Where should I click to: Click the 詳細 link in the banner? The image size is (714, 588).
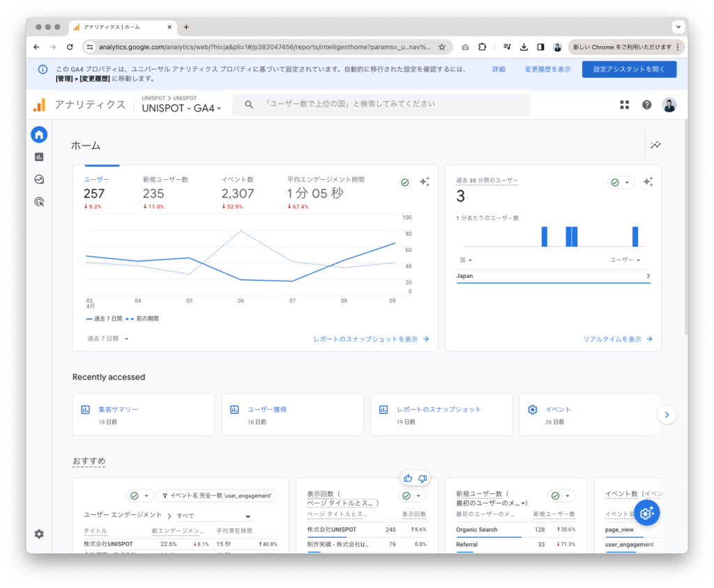pos(499,69)
